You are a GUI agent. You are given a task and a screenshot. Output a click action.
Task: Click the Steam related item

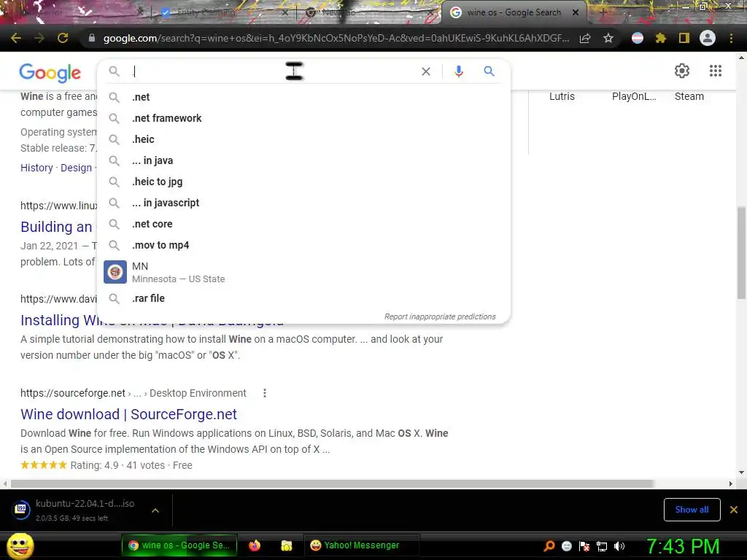coord(689,96)
